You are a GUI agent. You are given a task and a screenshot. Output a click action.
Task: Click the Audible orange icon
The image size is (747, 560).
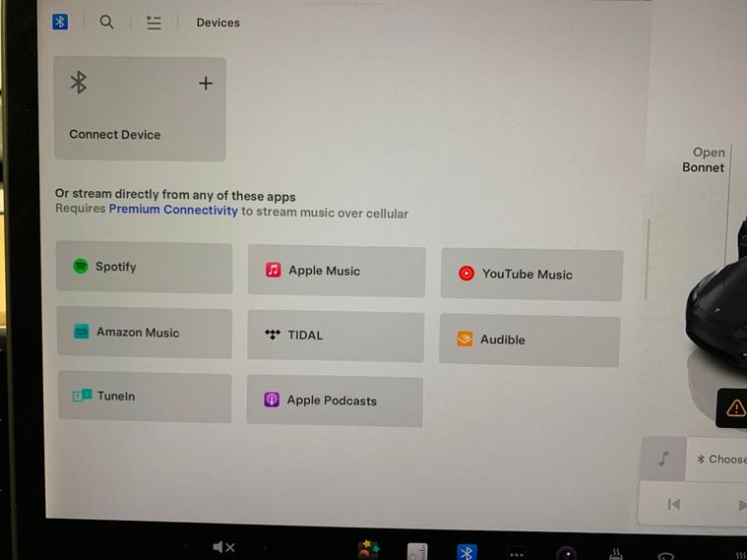(465, 339)
